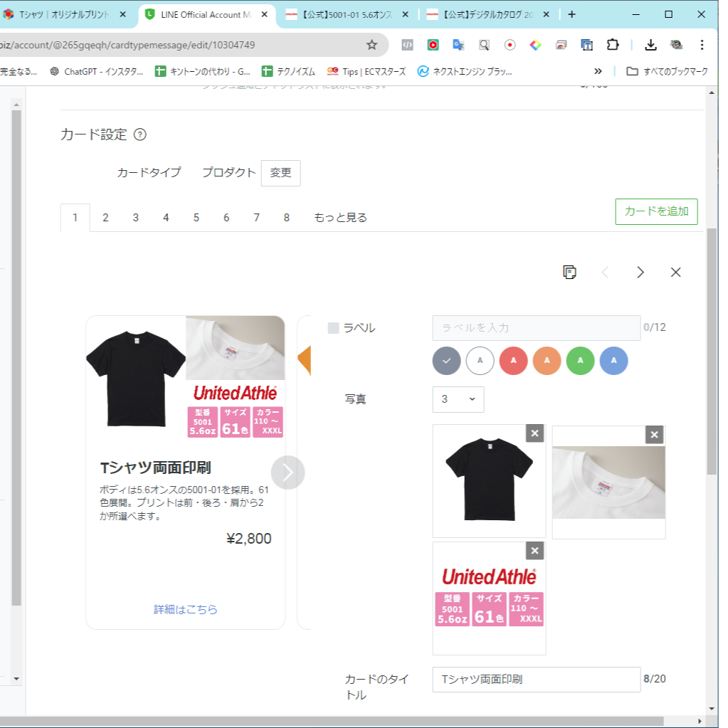Open the browser Downloads icon
The height and width of the screenshot is (728, 728).
tap(651, 45)
